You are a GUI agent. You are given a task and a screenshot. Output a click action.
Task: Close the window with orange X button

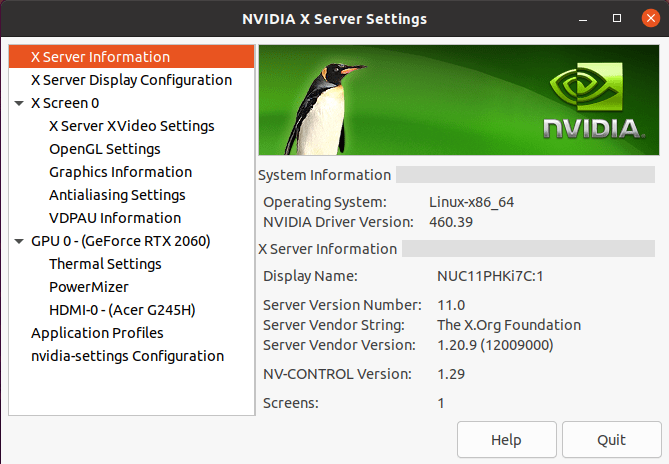[x=651, y=18]
